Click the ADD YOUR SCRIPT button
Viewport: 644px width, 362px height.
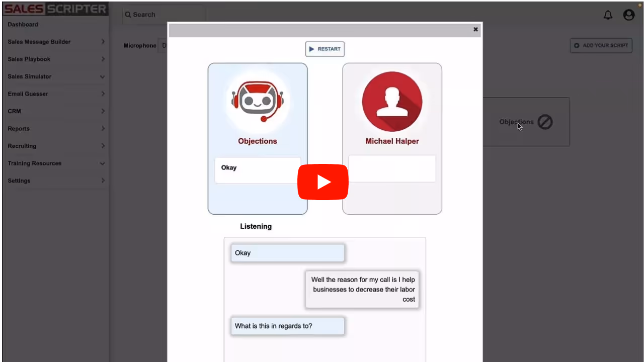tap(601, 45)
